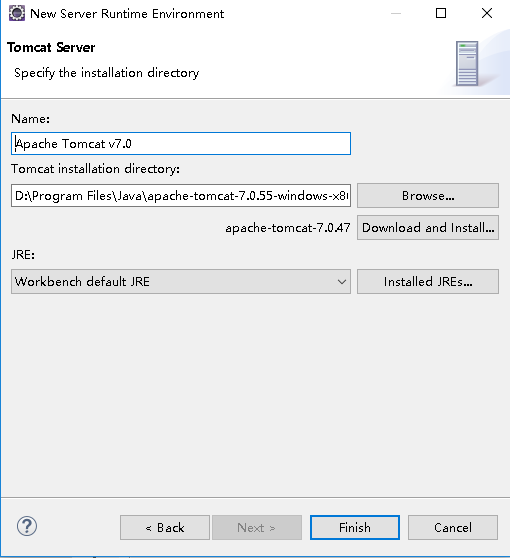The image size is (510, 558).
Task: Click Download and Install... button
Action: 428,227
